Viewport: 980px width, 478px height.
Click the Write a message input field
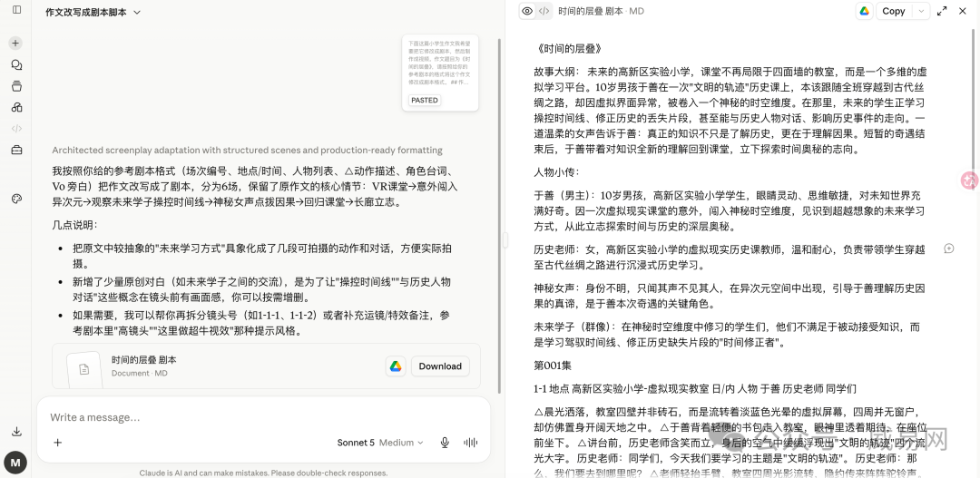click(262, 416)
